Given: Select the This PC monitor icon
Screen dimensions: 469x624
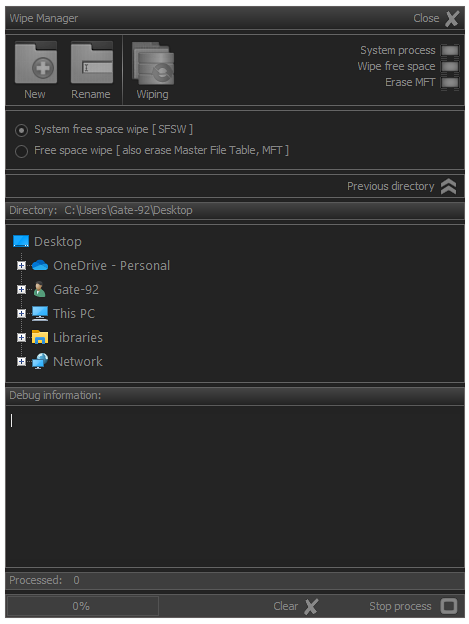Looking at the screenshot, I should pos(40,314).
